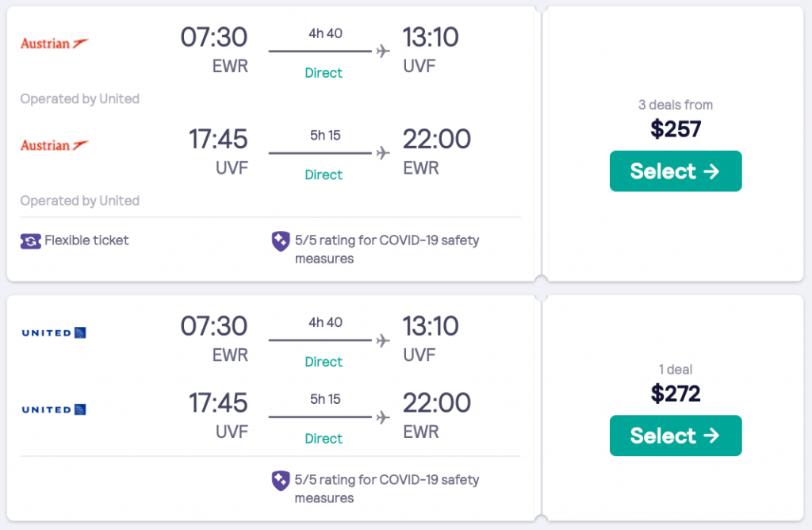Click the COVID-19 shield icon in the Austrian deal
The height and width of the screenshot is (530, 812).
coord(280,241)
